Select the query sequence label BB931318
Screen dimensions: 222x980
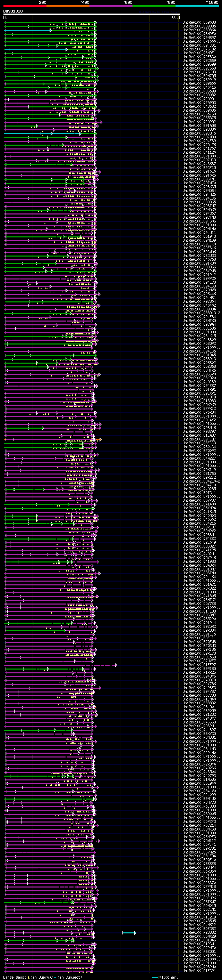tap(13, 11)
